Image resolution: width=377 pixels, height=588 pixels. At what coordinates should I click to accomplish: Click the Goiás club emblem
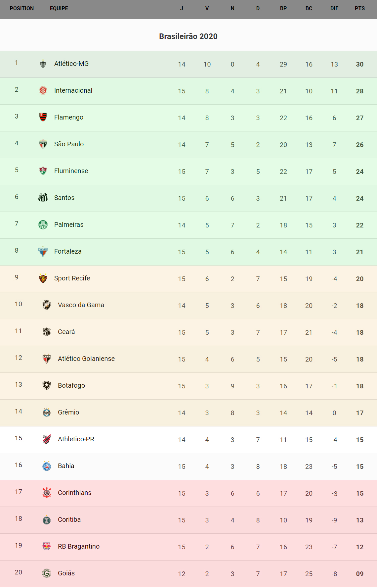pos(47,573)
